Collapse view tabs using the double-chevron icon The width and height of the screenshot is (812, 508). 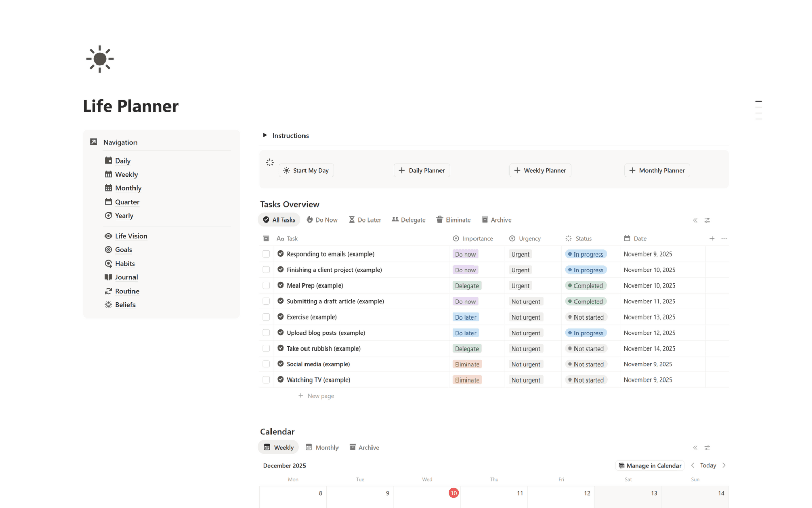694,220
